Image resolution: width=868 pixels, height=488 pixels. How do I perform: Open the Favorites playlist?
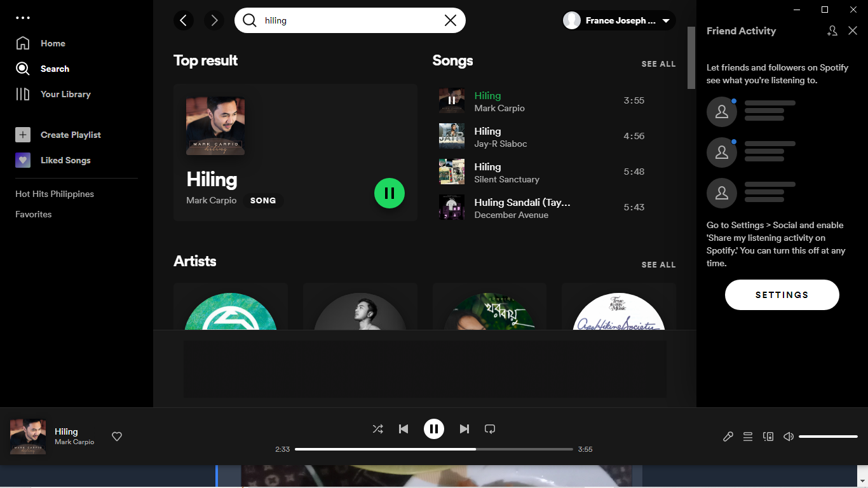pyautogui.click(x=34, y=214)
